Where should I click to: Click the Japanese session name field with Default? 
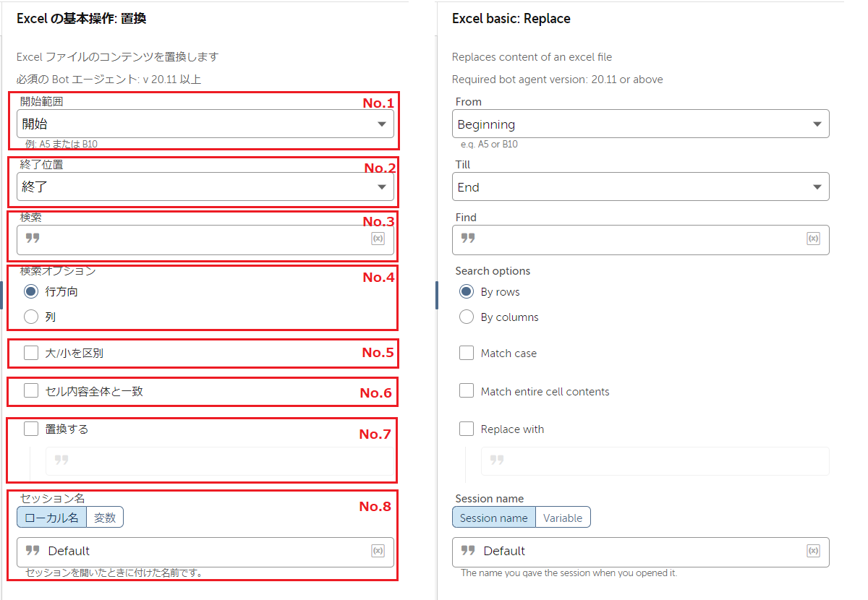click(x=205, y=552)
